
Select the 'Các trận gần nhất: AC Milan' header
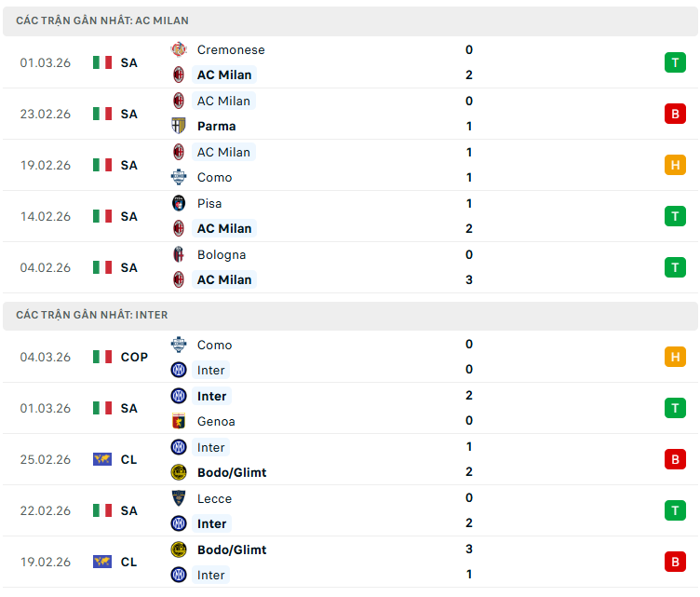(x=102, y=20)
